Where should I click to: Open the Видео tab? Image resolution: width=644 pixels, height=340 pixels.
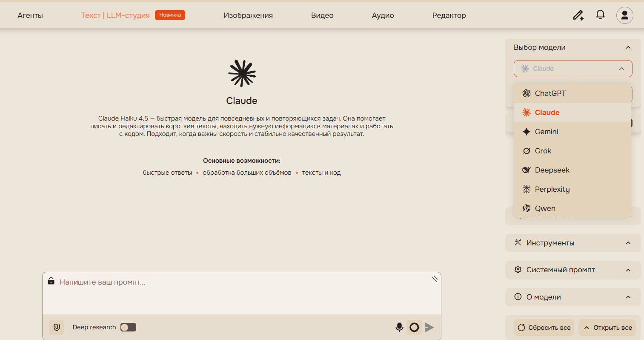322,15
